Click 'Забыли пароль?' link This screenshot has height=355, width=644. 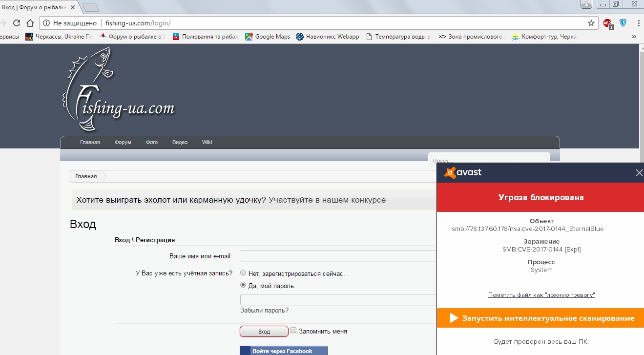pyautogui.click(x=264, y=311)
